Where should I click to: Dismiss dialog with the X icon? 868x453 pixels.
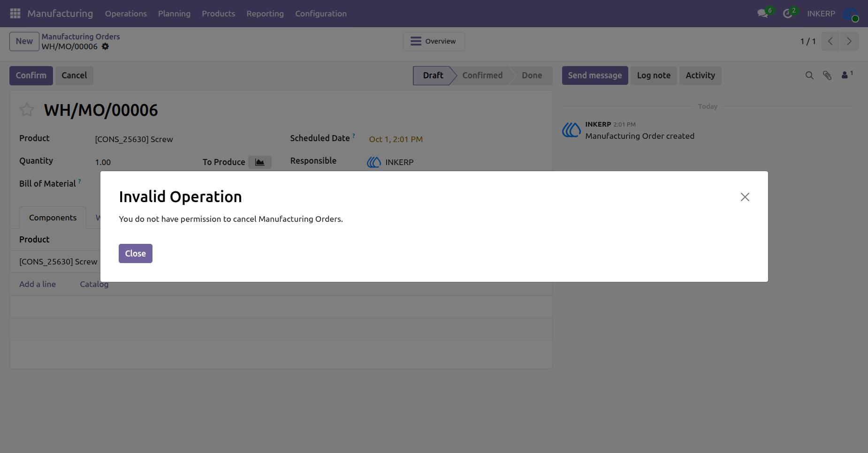[745, 197]
